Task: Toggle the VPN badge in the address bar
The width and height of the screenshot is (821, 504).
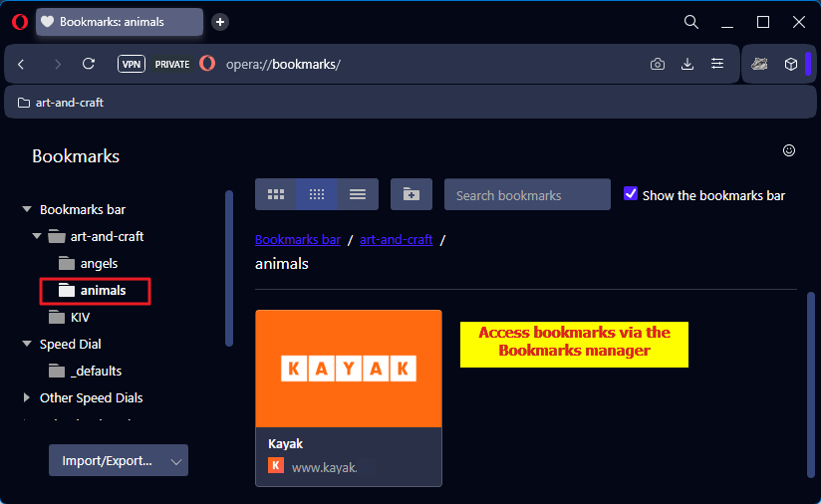Action: tap(131, 64)
